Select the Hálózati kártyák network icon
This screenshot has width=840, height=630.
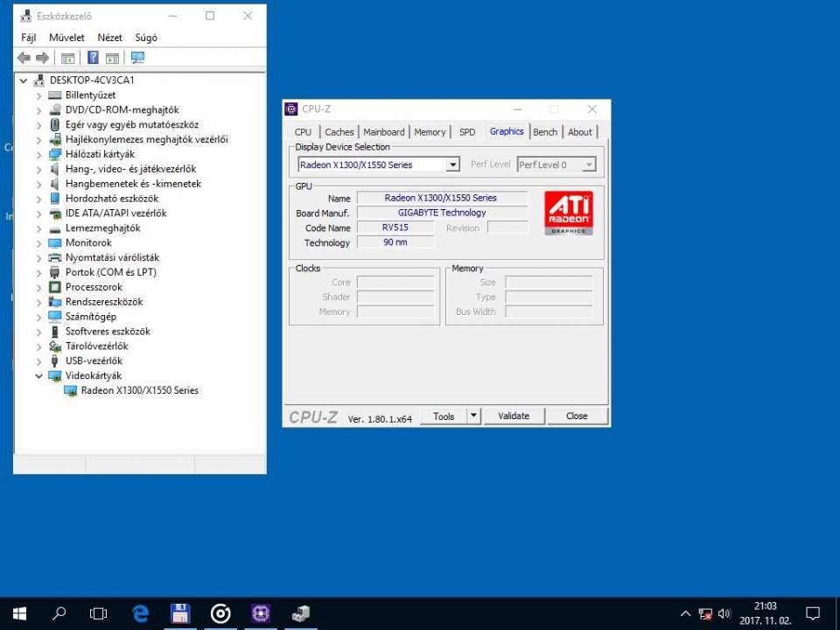point(54,154)
